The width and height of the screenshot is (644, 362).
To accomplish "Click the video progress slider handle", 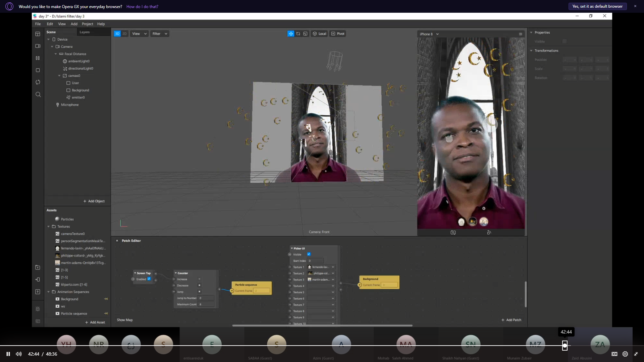I will pos(565,346).
